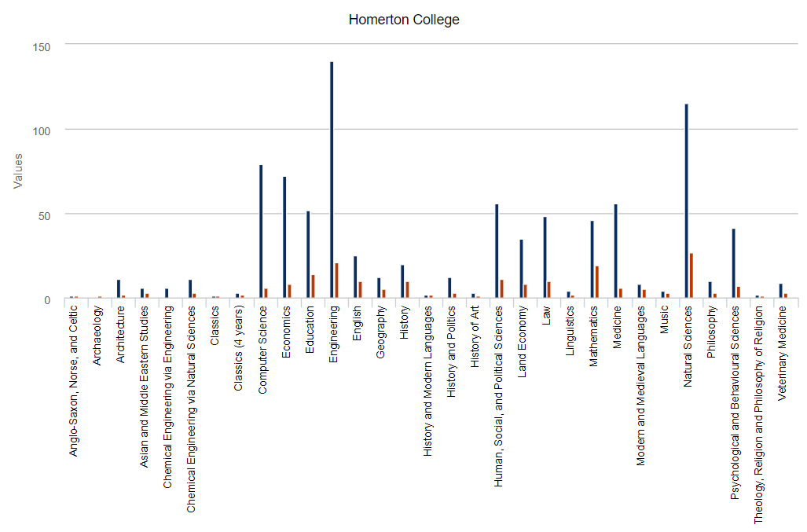Click the Archaeology axis label
Screen dimensions: 807x532
click(x=97, y=336)
